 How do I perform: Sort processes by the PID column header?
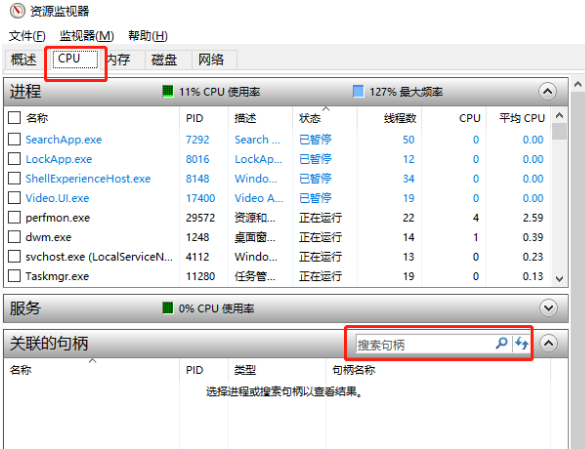[194, 118]
